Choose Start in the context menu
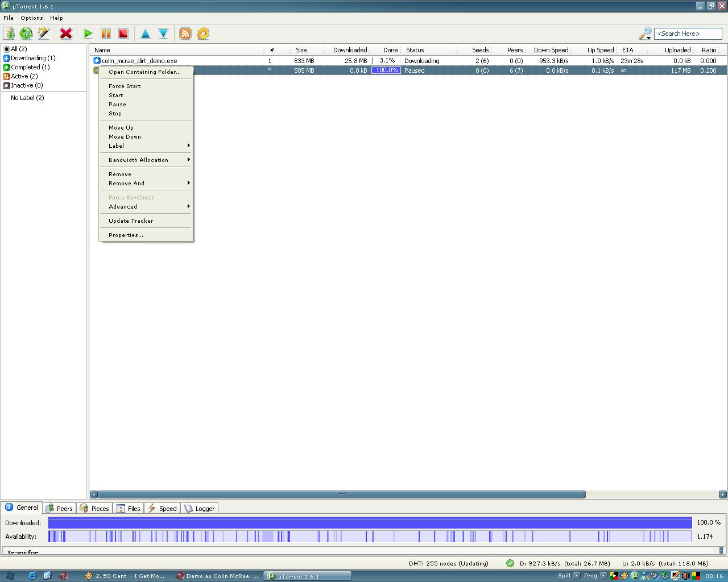Image resolution: width=728 pixels, height=582 pixels. 146,95
